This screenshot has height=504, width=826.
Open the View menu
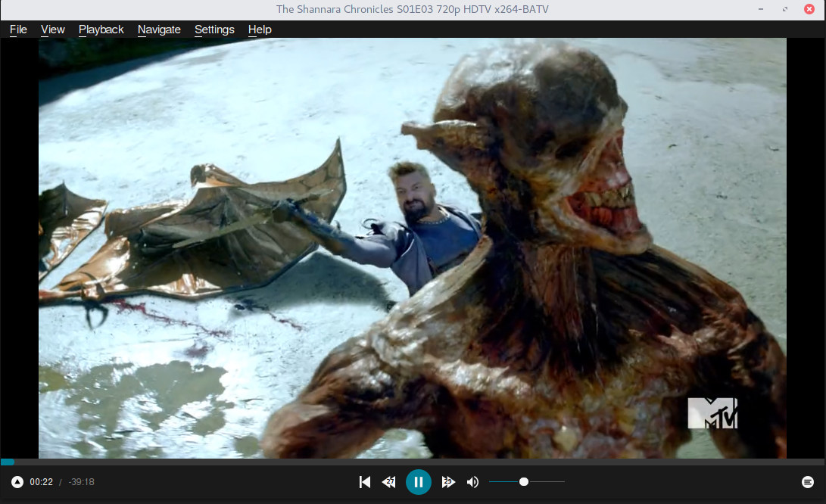[x=53, y=30]
